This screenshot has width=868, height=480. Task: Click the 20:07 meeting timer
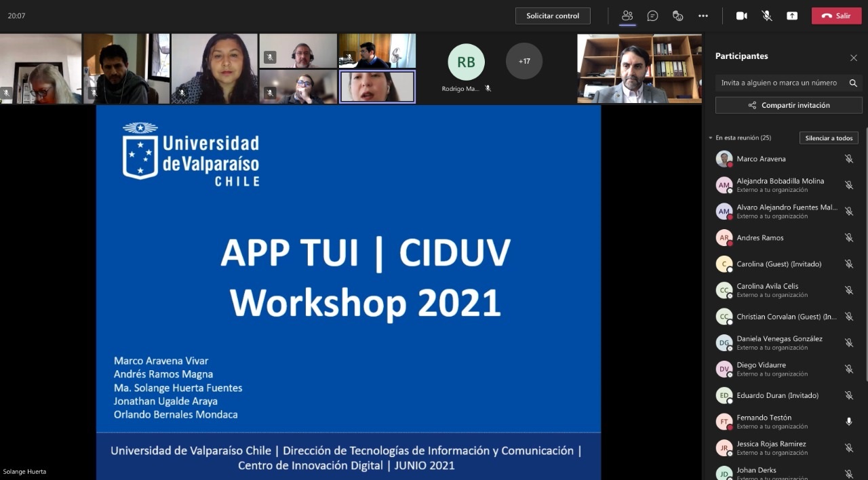16,16
